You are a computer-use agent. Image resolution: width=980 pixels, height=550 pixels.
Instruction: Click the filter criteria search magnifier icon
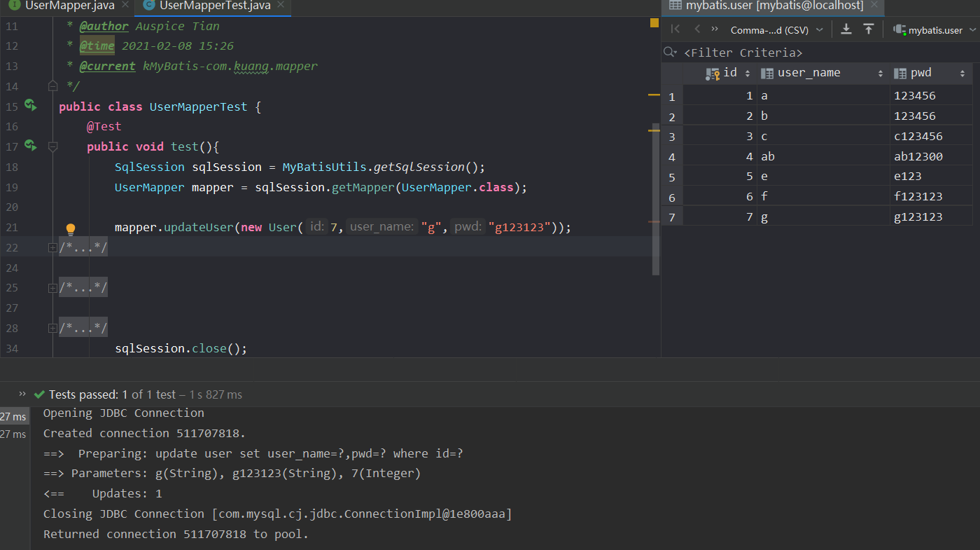pos(671,53)
